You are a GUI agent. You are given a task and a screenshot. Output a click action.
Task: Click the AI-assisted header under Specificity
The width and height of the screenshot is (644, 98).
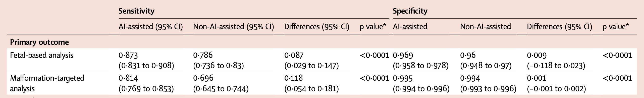410,26
